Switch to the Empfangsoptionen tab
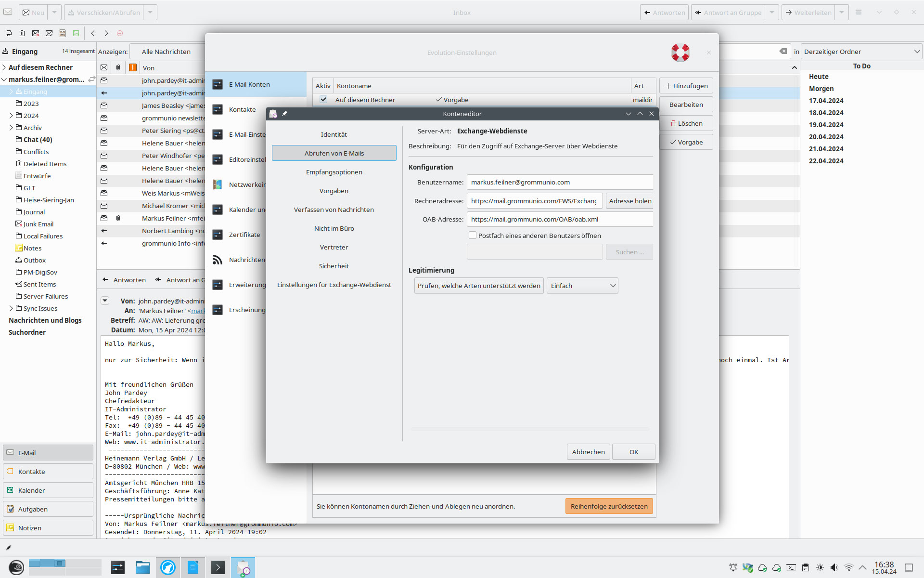This screenshot has height=578, width=924. point(334,172)
